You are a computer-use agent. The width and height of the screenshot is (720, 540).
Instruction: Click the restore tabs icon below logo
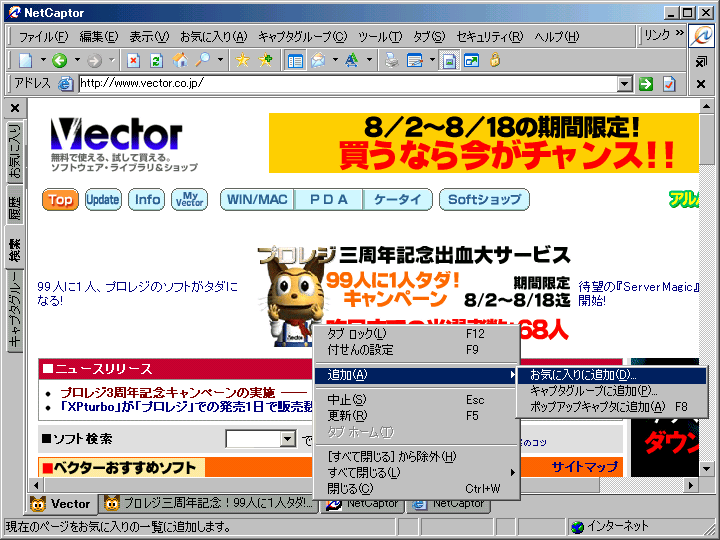coord(701,61)
